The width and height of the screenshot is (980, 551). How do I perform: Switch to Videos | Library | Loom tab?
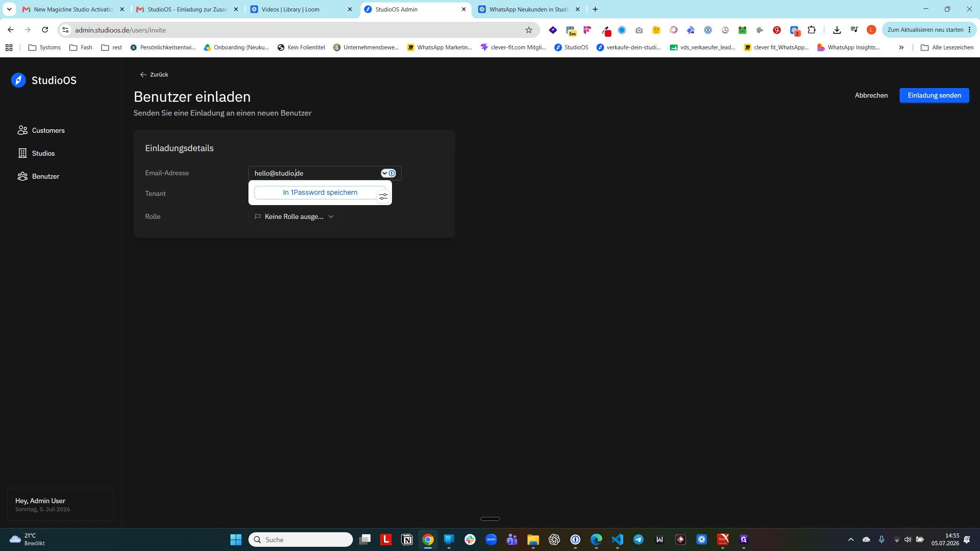pos(302,9)
